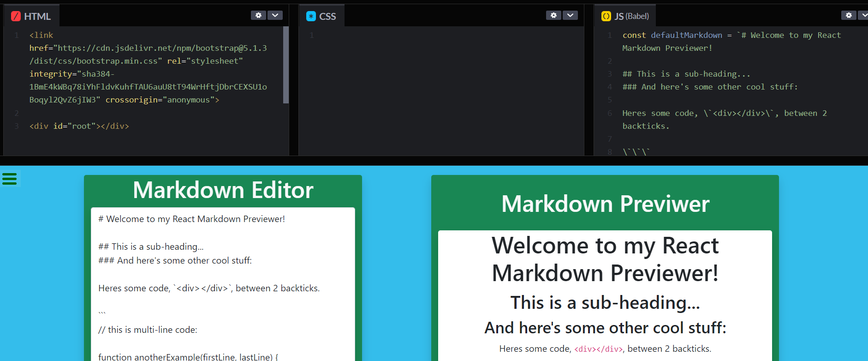The width and height of the screenshot is (868, 361).
Task: Select the HTML editor tab label
Action: coord(37,16)
